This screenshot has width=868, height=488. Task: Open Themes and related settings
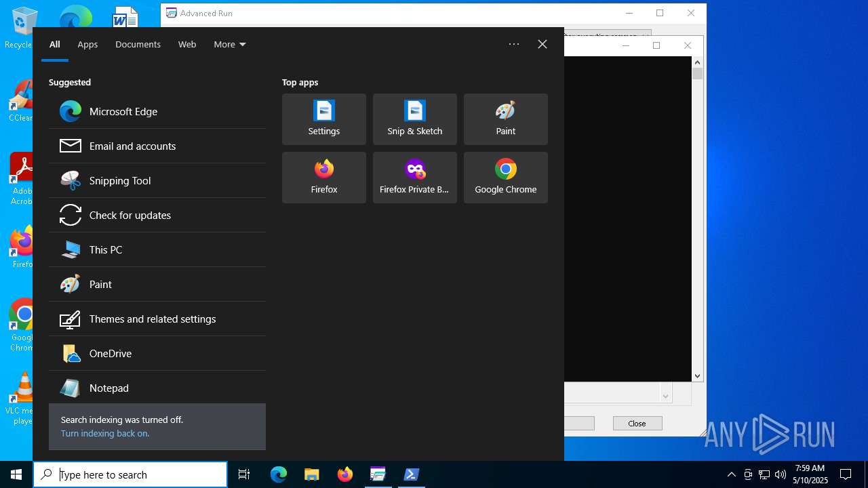click(157, 319)
